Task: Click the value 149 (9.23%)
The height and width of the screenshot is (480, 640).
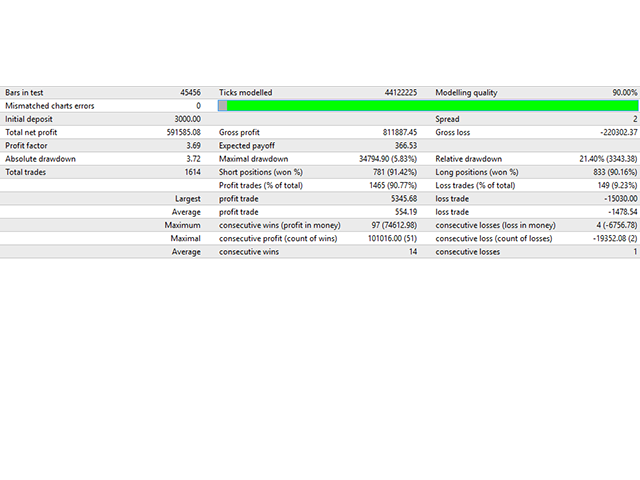Action: [617, 185]
